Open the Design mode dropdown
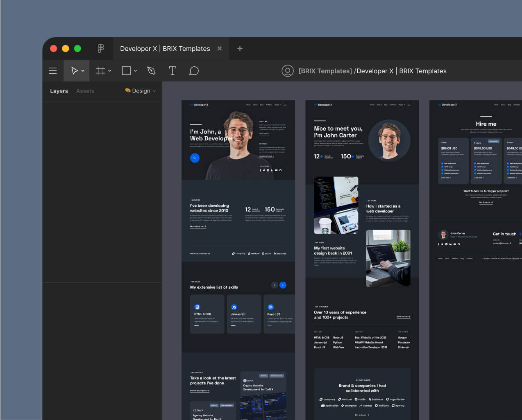This screenshot has width=522, height=420. click(141, 91)
